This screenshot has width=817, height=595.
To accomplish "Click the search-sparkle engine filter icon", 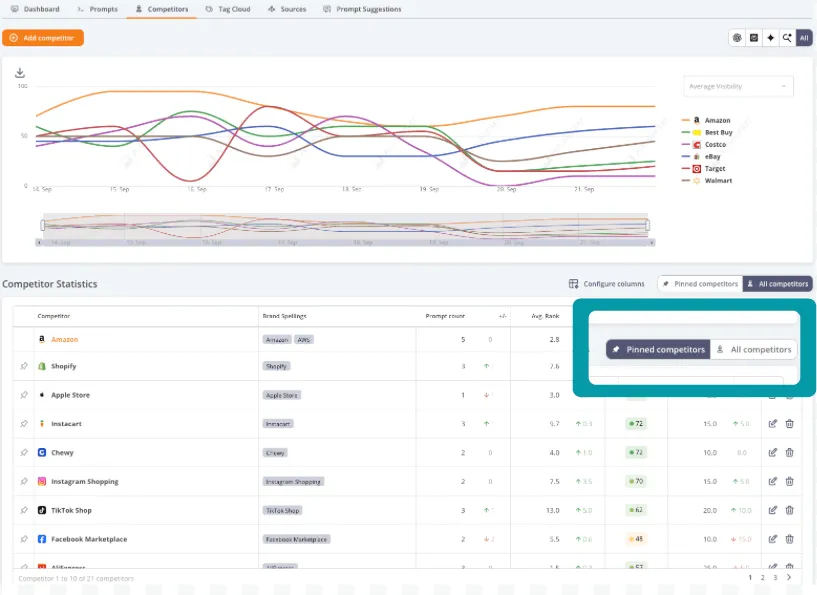I will pos(787,38).
